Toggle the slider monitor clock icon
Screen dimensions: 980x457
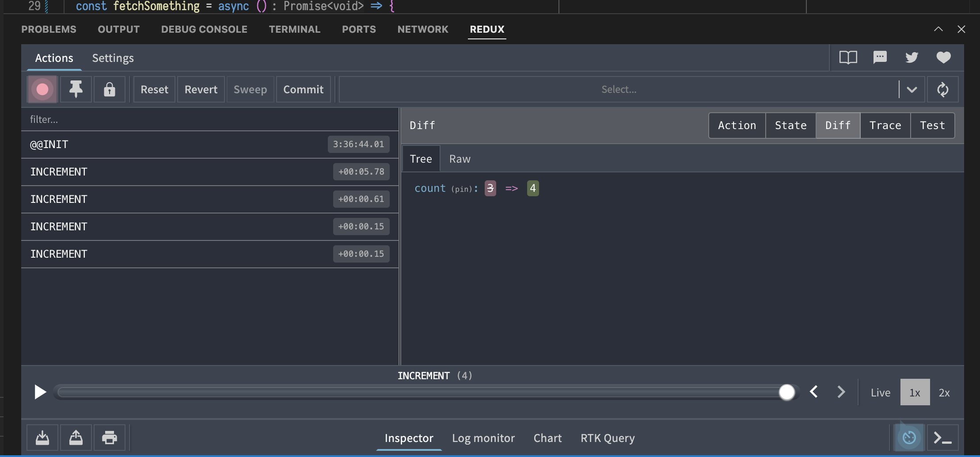pos(909,438)
